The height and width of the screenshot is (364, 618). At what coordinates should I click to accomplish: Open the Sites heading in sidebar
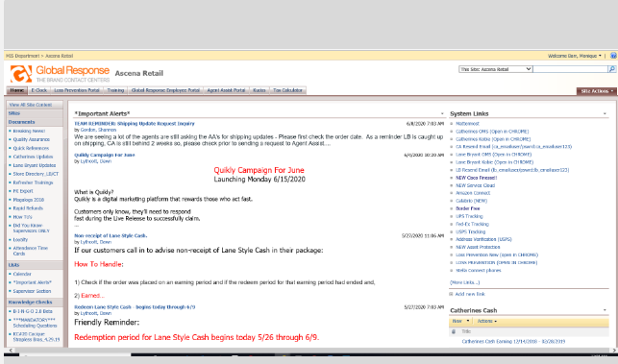(x=14, y=113)
